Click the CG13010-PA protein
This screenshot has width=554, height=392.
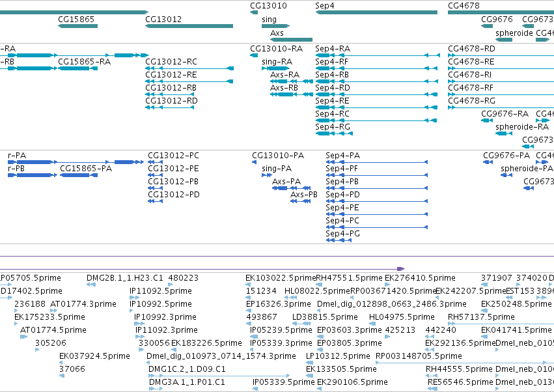[x=254, y=162]
